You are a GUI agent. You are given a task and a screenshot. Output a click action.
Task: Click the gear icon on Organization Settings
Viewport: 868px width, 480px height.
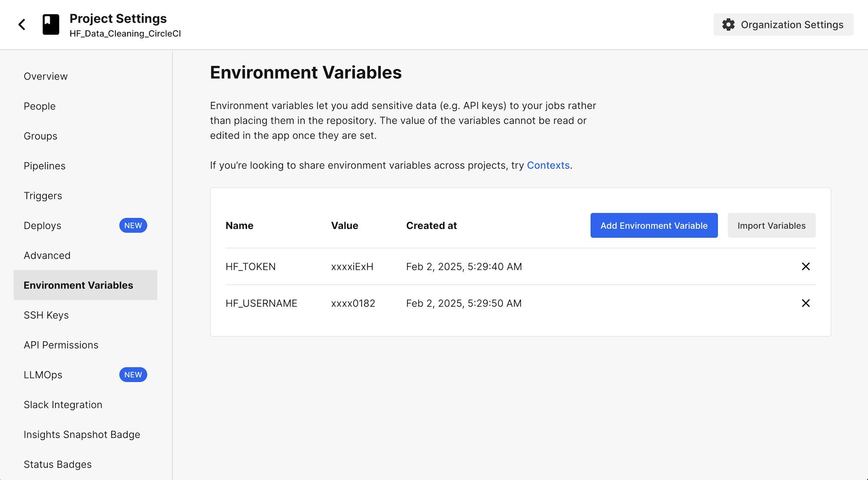[x=729, y=25]
